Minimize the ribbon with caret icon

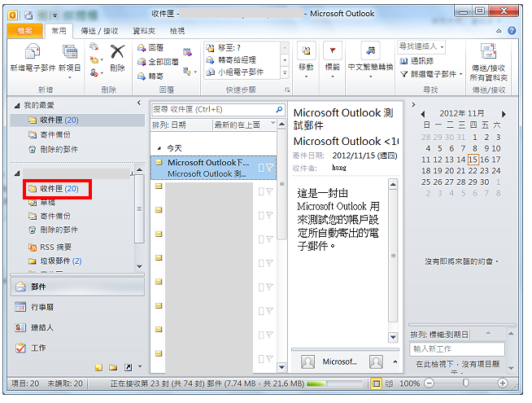point(499,31)
